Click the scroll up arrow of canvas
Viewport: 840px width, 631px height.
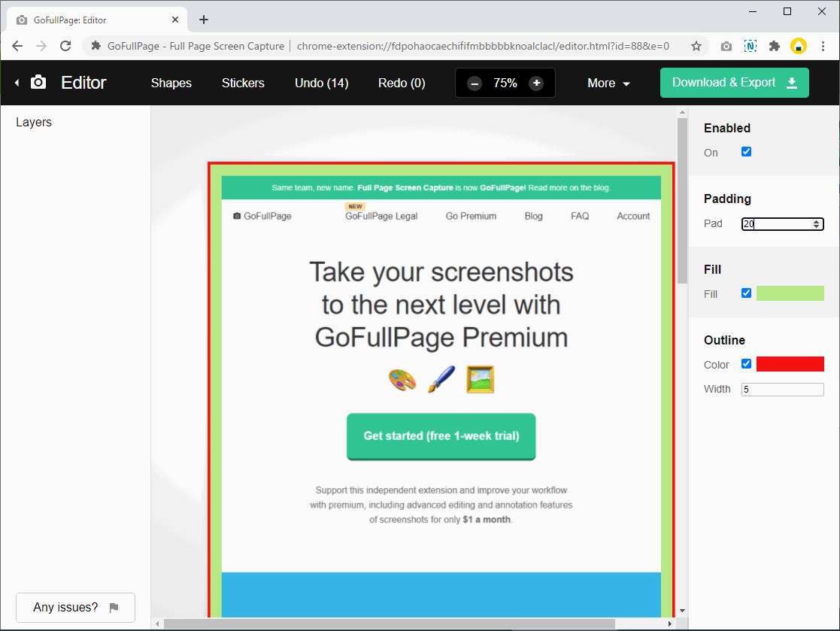[682, 113]
